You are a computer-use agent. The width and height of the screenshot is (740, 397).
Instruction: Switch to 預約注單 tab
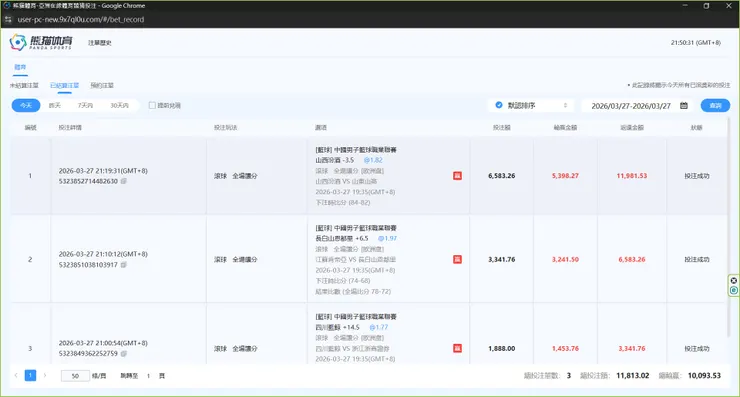pos(102,85)
